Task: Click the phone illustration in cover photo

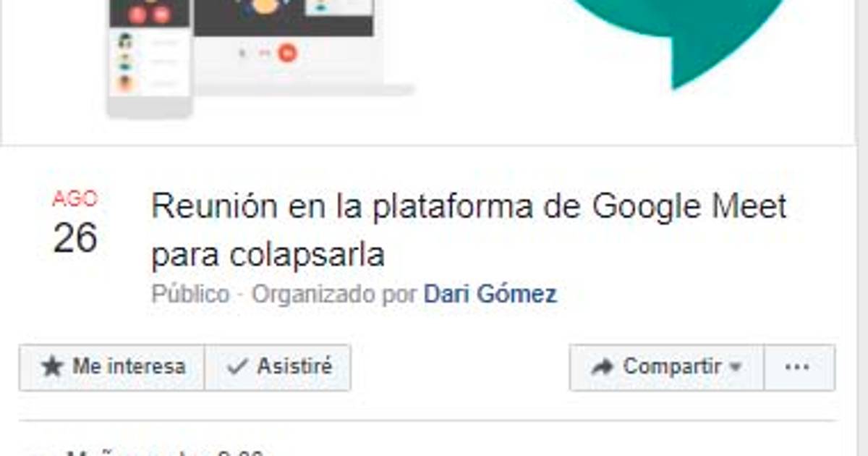Action: click(x=149, y=56)
